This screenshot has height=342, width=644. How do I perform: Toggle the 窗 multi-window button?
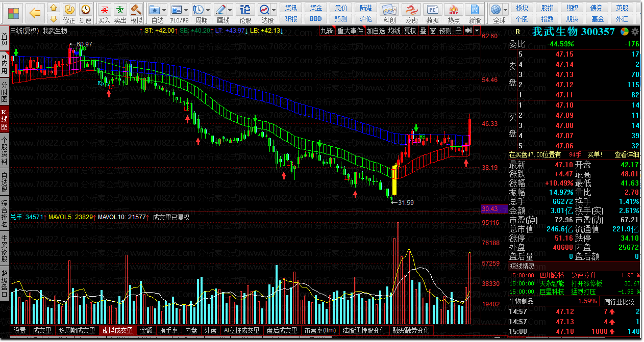[x=433, y=31]
